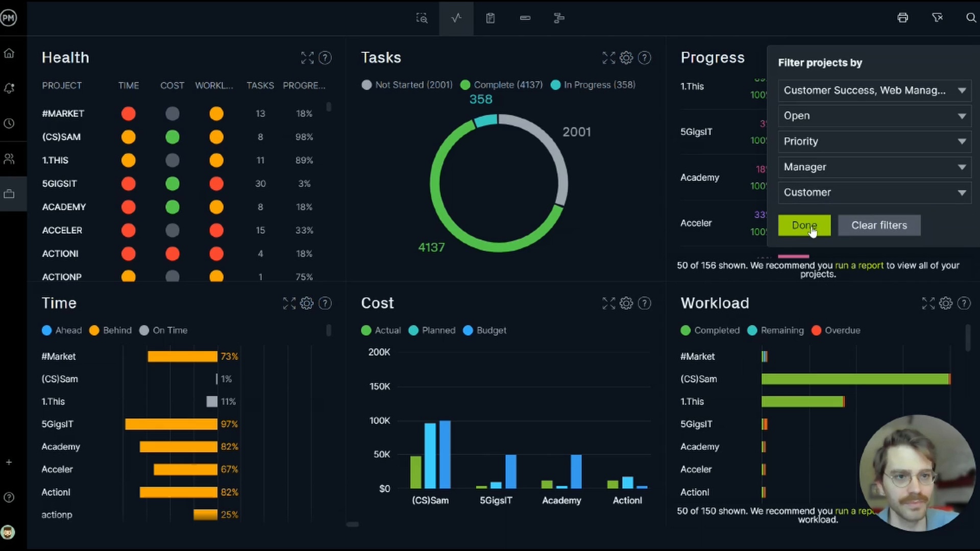Open the Workload widget settings gear
The width and height of the screenshot is (980, 551).
[x=946, y=304]
